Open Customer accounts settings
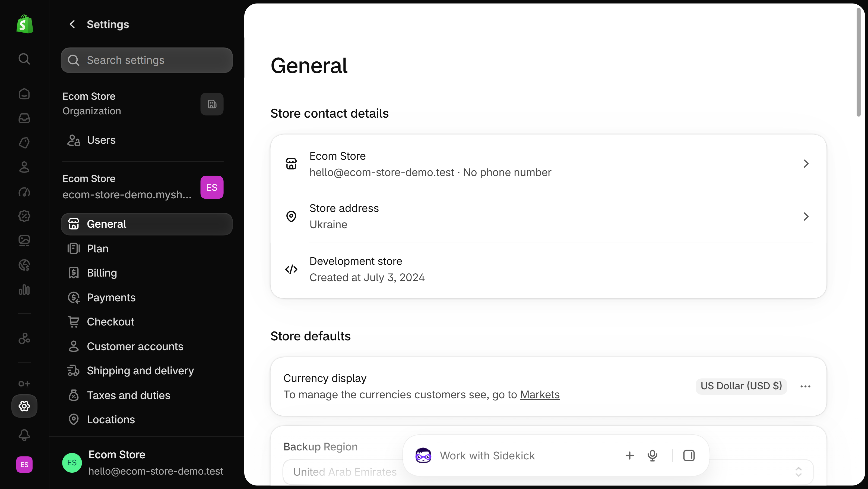The height and width of the screenshot is (489, 868). [147, 346]
